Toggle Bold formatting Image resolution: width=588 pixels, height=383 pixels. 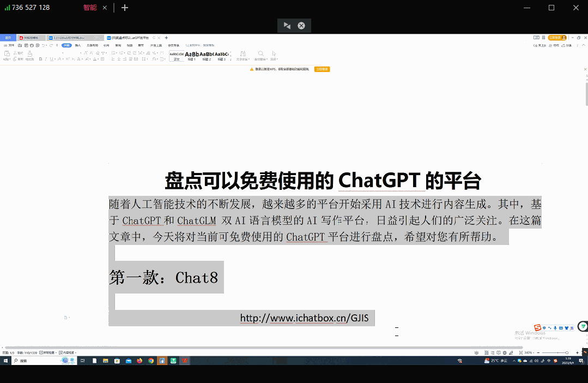pos(40,59)
